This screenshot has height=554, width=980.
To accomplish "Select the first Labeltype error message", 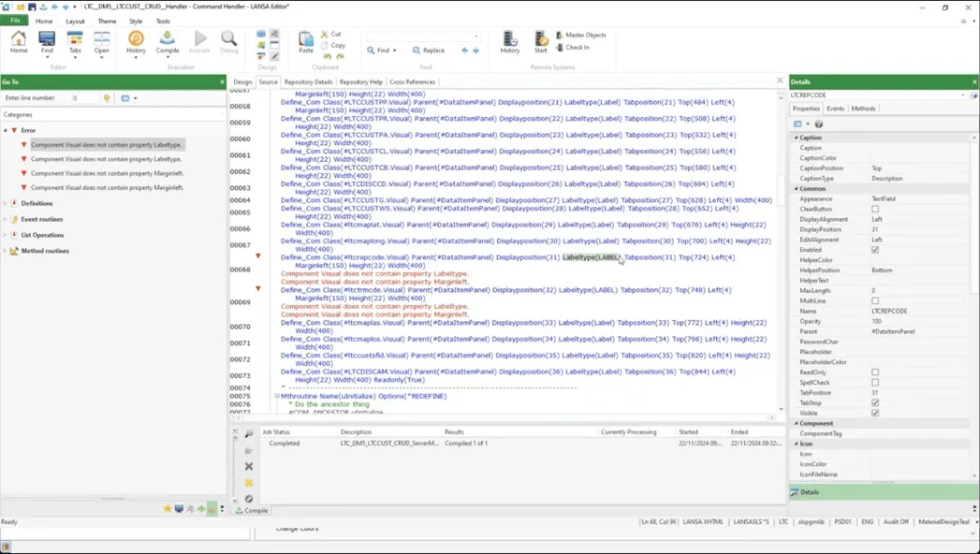I will tap(106, 145).
